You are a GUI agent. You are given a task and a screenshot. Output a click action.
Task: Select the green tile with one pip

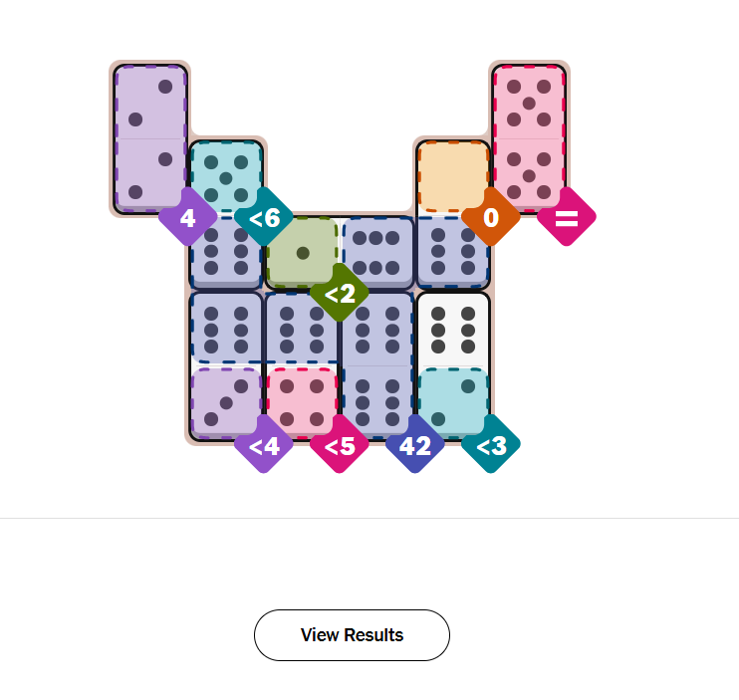(x=303, y=252)
